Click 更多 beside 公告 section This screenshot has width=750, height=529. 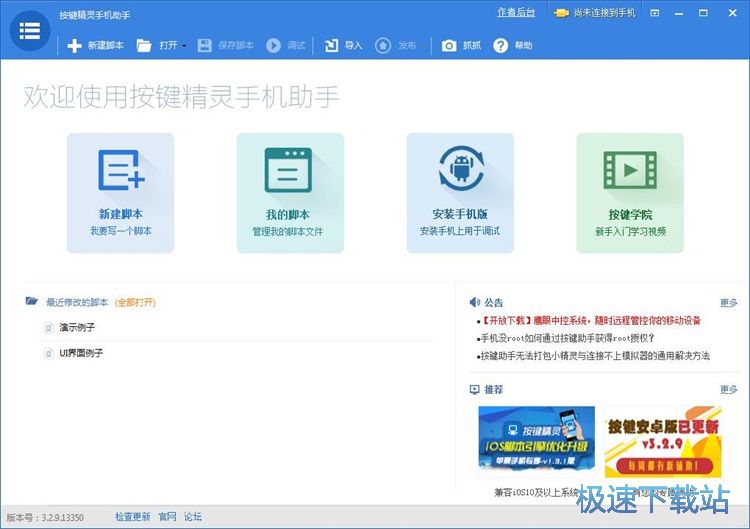728,302
